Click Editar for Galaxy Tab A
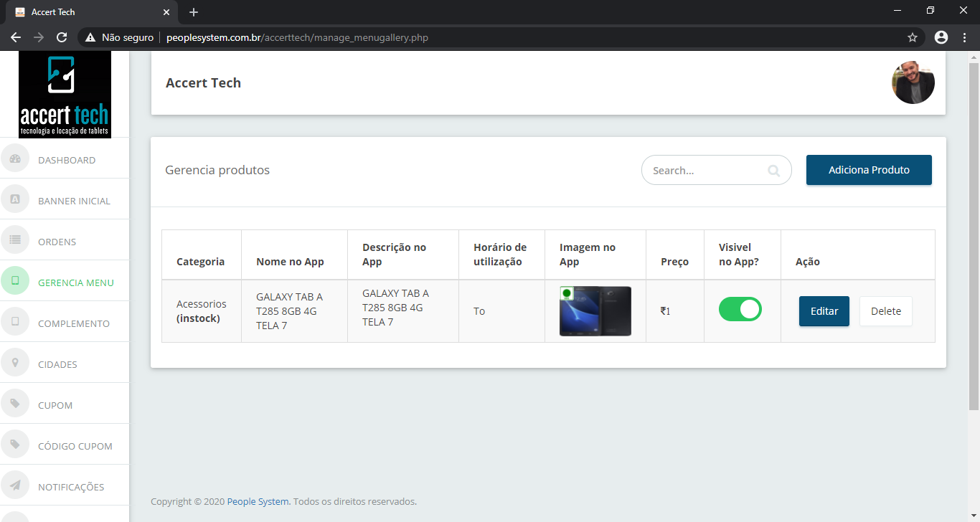980x522 pixels. click(824, 311)
